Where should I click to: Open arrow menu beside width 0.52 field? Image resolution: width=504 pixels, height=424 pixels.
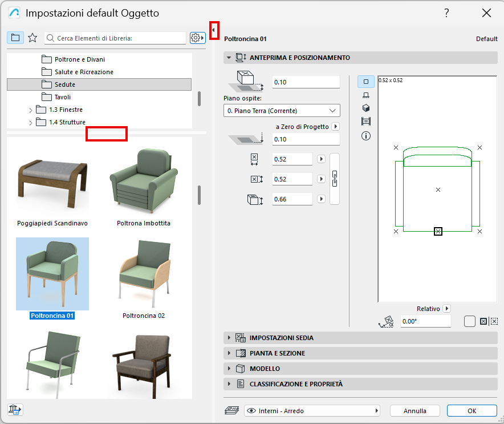pyautogui.click(x=321, y=159)
